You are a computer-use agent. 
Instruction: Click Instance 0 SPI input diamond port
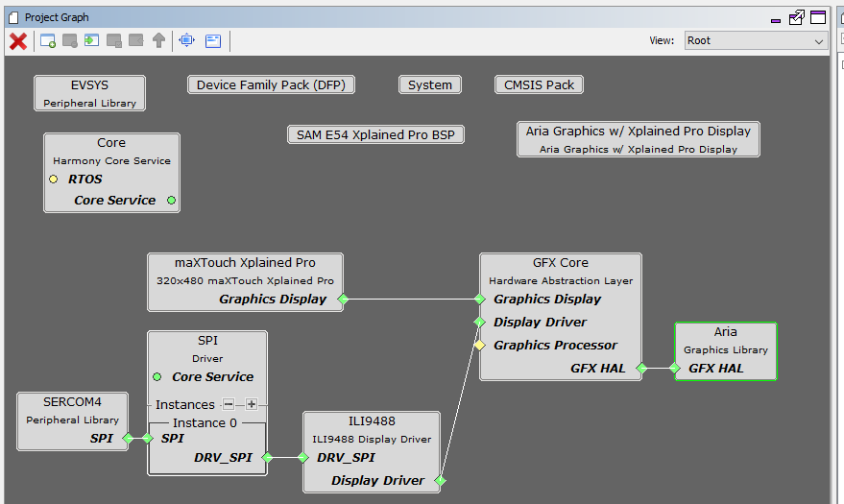point(148,439)
